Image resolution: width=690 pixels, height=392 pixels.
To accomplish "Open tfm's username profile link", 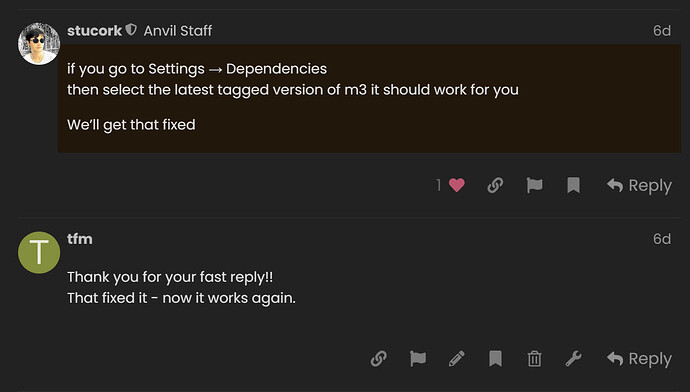I will click(x=80, y=239).
